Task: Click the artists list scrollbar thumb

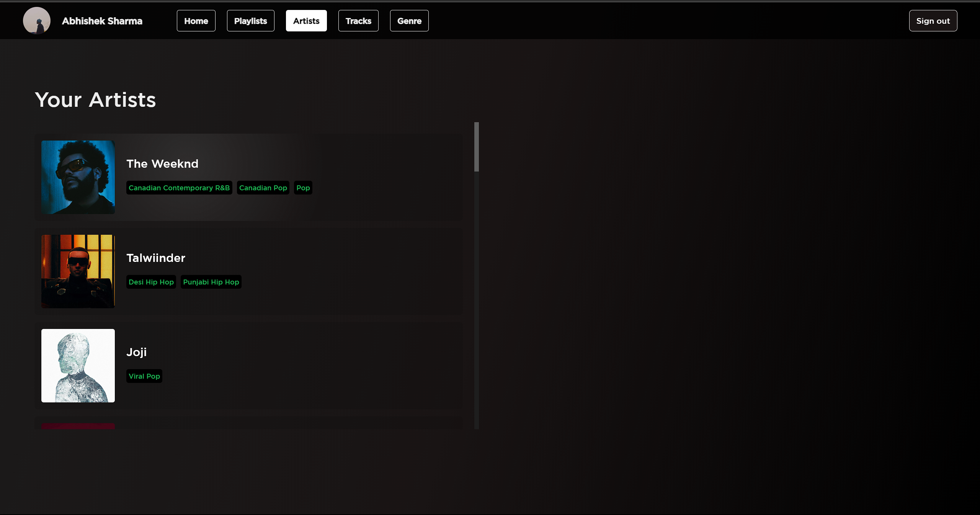Action: [x=477, y=147]
